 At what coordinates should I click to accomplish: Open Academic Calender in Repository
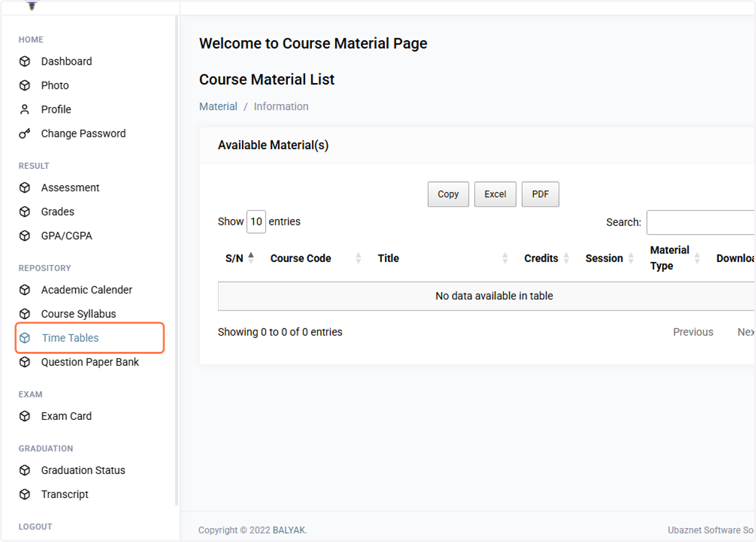click(86, 290)
